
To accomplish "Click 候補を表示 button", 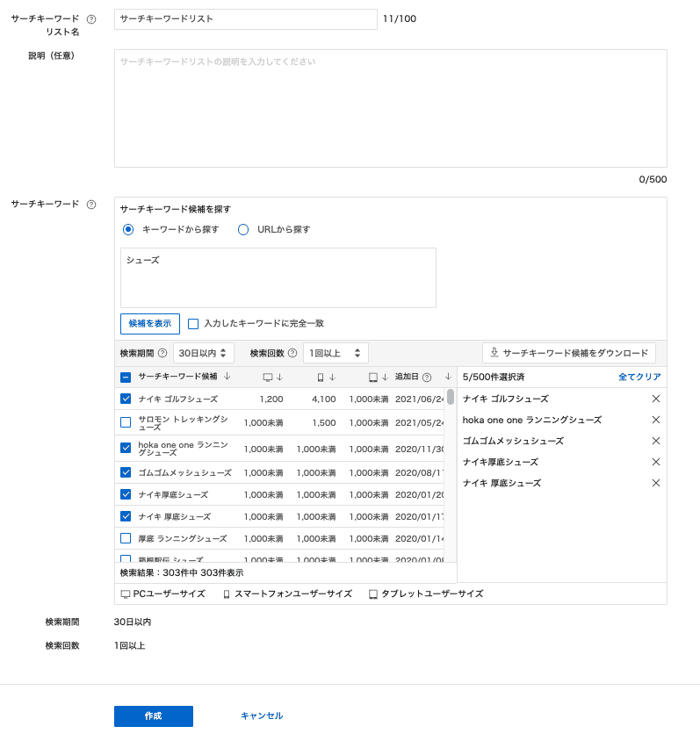I will (x=150, y=324).
